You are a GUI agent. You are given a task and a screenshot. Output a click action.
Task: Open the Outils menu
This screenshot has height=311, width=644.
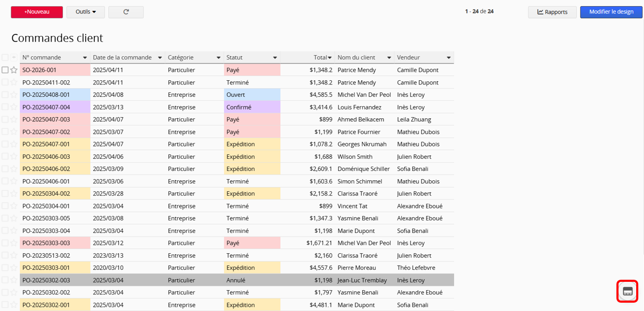[x=85, y=12]
